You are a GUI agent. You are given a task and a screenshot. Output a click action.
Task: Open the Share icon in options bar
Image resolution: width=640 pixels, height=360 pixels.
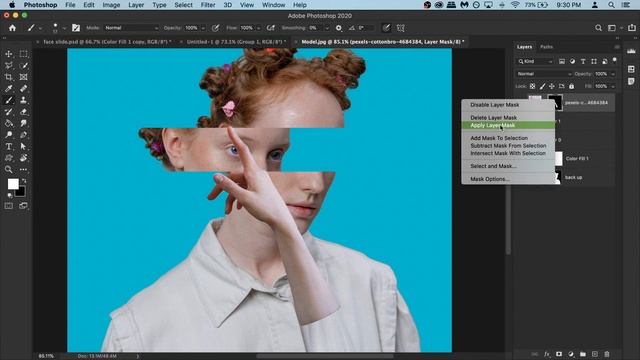[x=632, y=28]
